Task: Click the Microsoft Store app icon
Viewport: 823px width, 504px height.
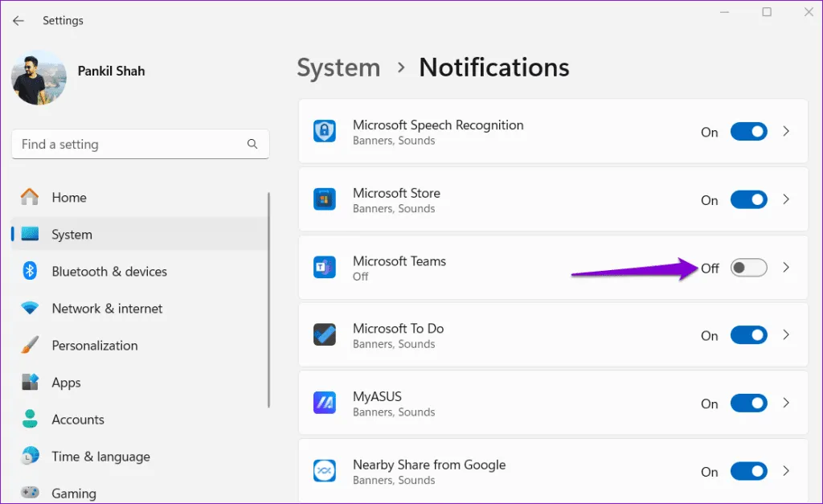Action: (x=324, y=200)
